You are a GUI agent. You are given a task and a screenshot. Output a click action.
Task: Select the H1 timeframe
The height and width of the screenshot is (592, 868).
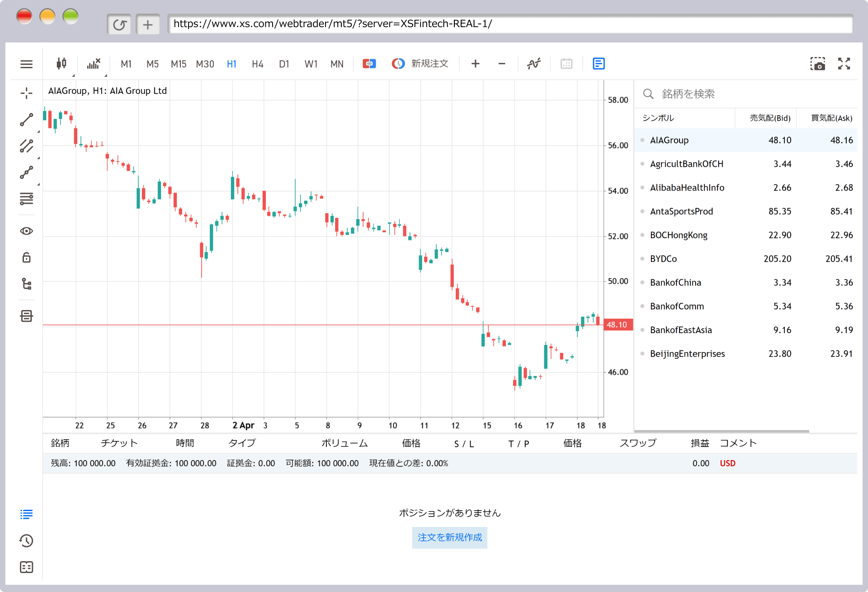[x=231, y=64]
